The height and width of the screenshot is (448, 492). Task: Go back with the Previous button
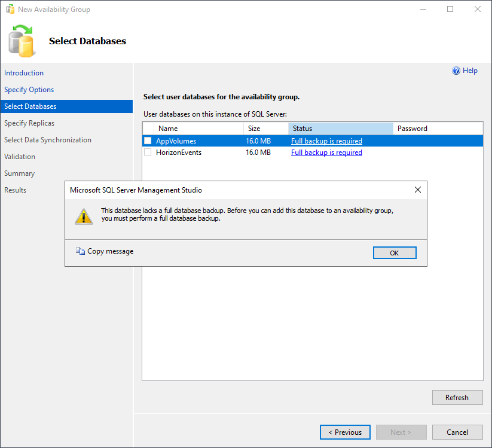pos(345,432)
